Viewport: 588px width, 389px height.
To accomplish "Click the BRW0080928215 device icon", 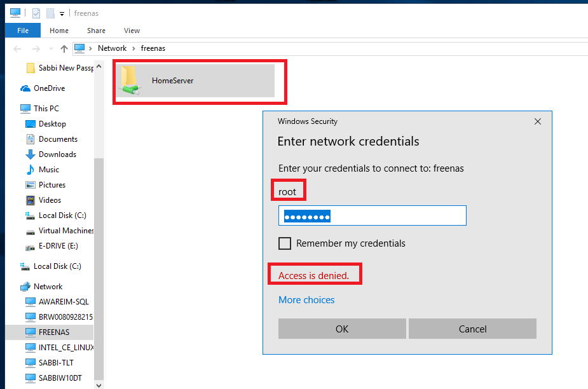I will (x=31, y=317).
